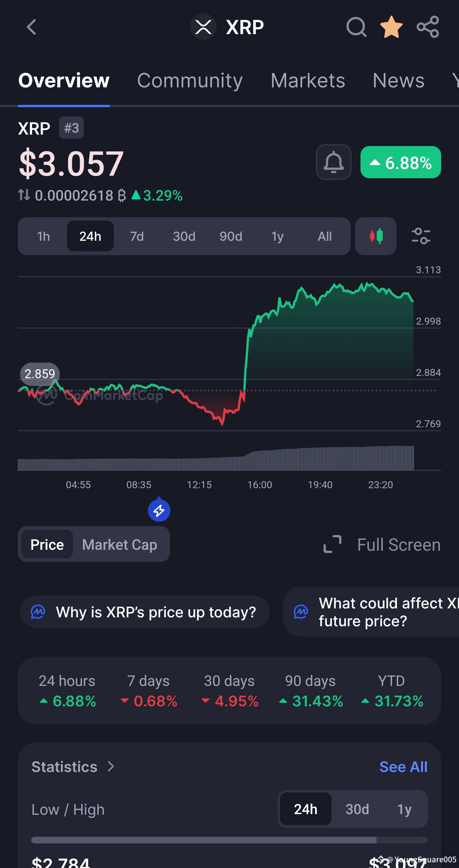Tap the green 6.88% change badge

(x=400, y=162)
